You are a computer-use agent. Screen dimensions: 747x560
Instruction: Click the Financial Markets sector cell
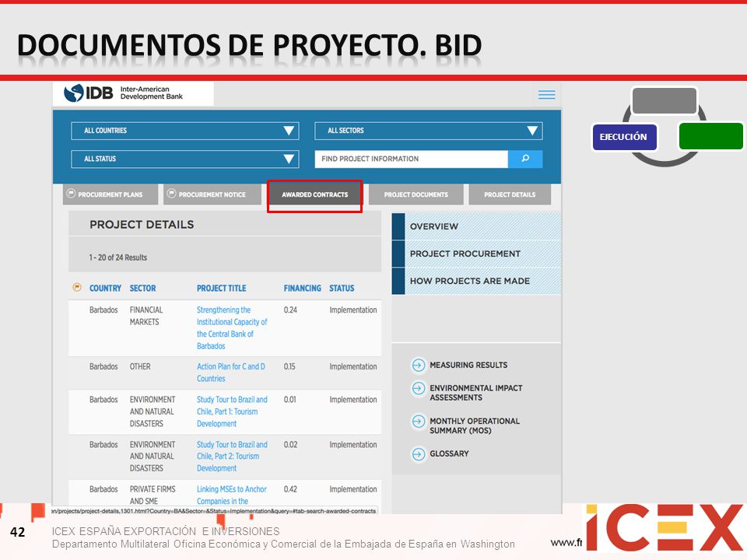tap(146, 316)
